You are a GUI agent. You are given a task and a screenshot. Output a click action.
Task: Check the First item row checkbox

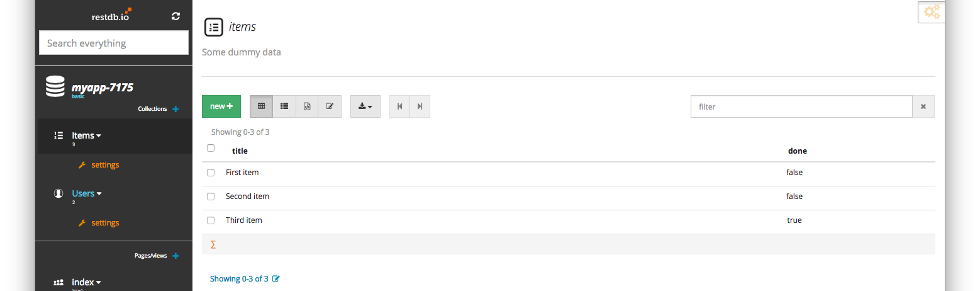pos(211,173)
